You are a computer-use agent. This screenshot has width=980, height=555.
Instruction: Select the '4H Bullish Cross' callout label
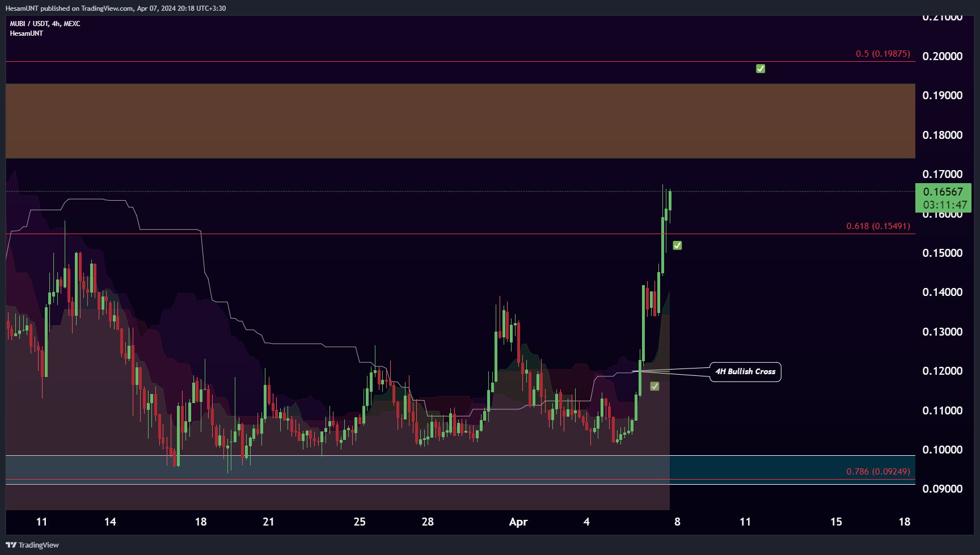tap(745, 372)
